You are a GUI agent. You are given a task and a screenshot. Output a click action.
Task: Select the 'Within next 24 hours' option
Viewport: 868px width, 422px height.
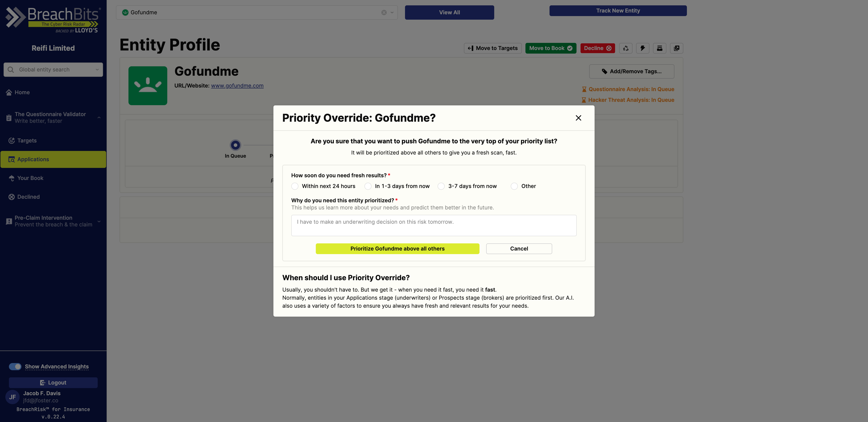click(295, 186)
